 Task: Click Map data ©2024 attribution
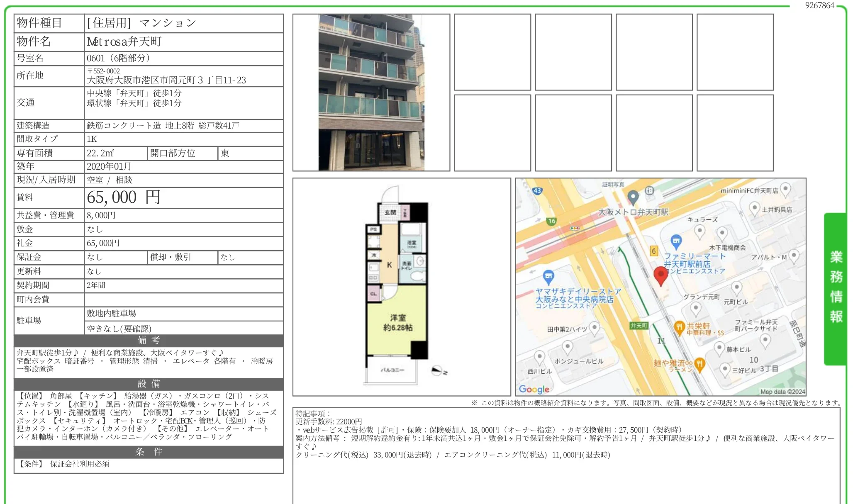pyautogui.click(x=782, y=392)
